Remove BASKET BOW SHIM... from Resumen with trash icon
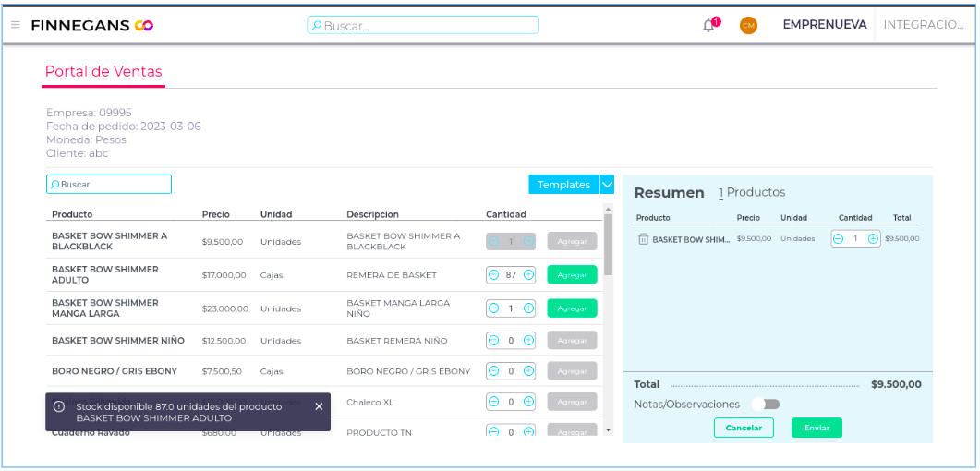This screenshot has height=471, width=980. point(643,238)
